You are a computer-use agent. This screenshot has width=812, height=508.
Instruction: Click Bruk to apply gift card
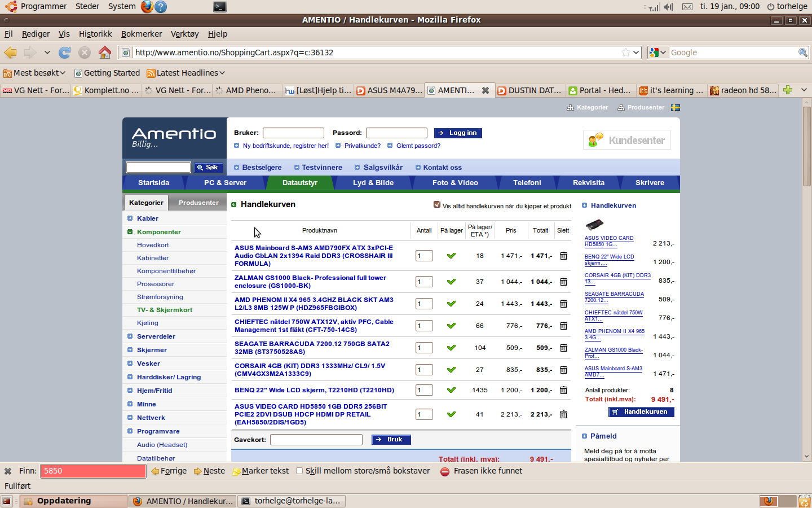(x=391, y=440)
